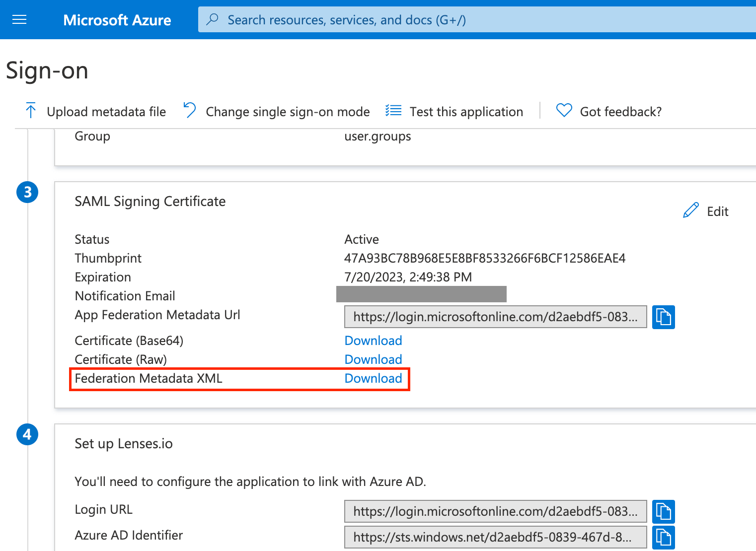
Task: Click the Login URL text field
Action: [x=496, y=511]
